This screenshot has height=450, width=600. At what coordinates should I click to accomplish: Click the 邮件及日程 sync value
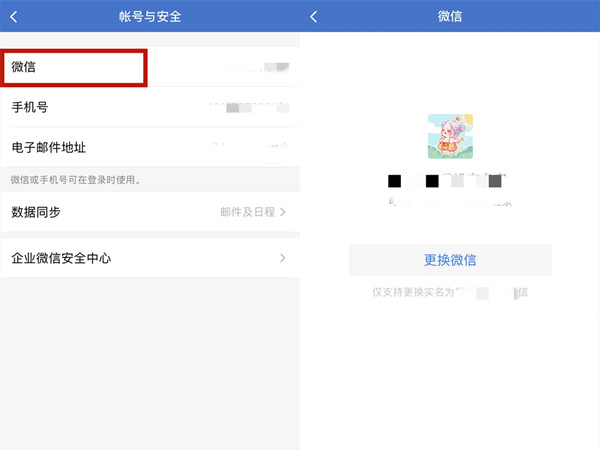pos(247,212)
